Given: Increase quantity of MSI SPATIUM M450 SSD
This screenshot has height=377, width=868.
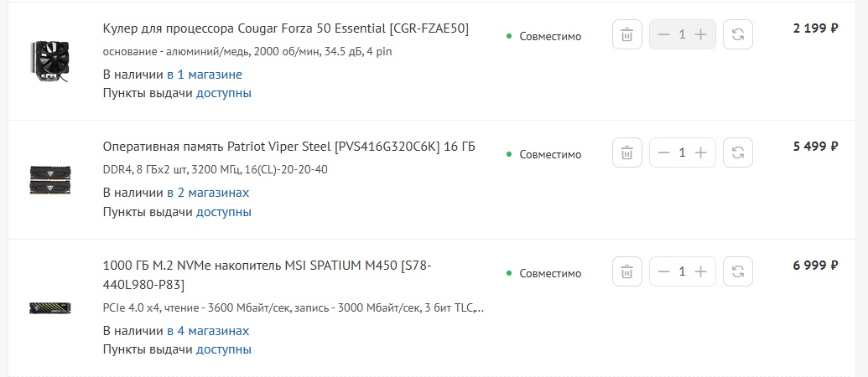Looking at the screenshot, I should [701, 271].
